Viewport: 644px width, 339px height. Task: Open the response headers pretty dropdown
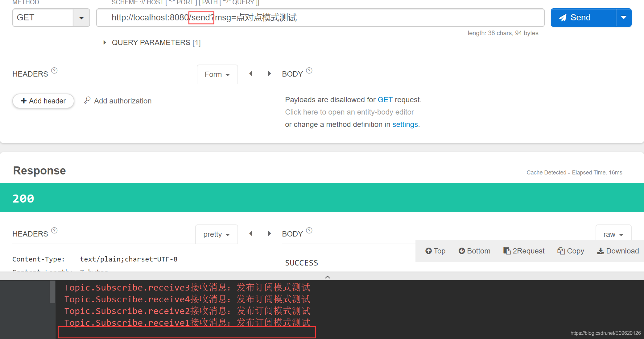[x=217, y=234]
